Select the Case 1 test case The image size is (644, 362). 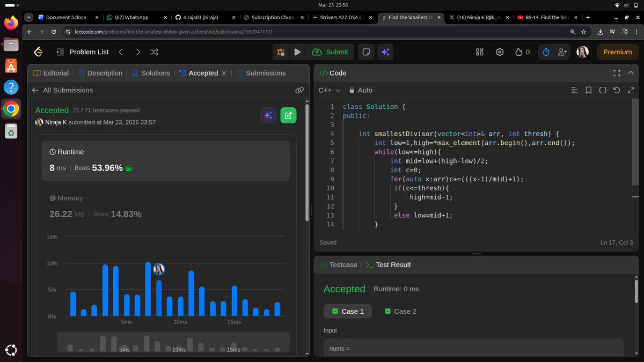[x=348, y=311]
